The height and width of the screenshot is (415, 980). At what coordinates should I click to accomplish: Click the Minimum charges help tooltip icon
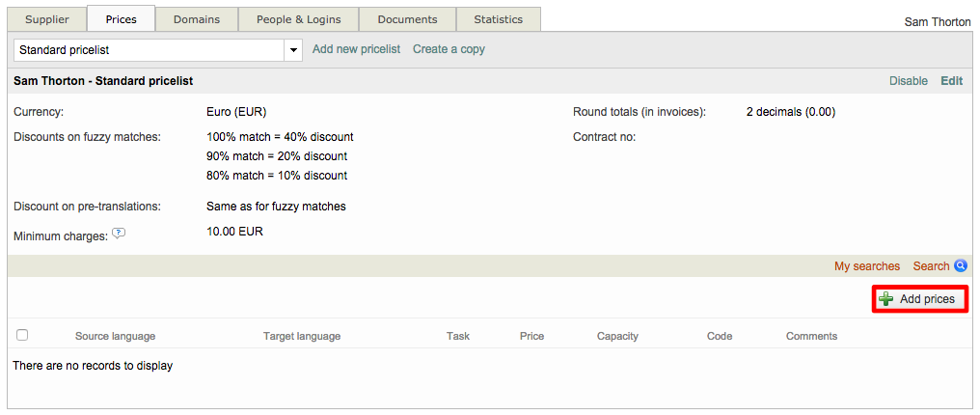119,233
